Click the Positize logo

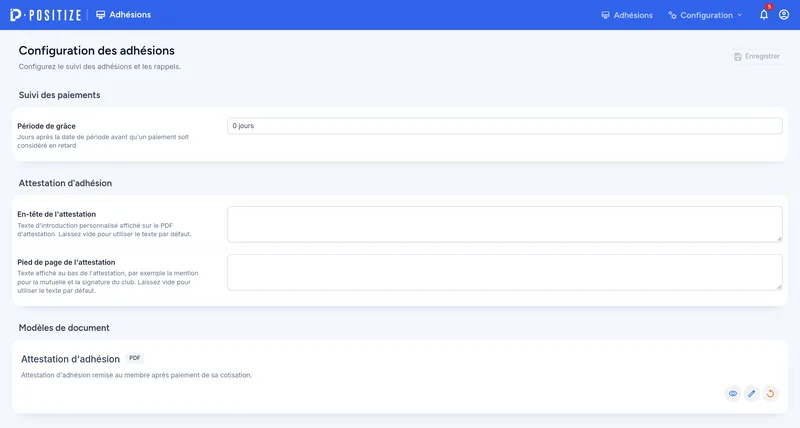click(45, 15)
